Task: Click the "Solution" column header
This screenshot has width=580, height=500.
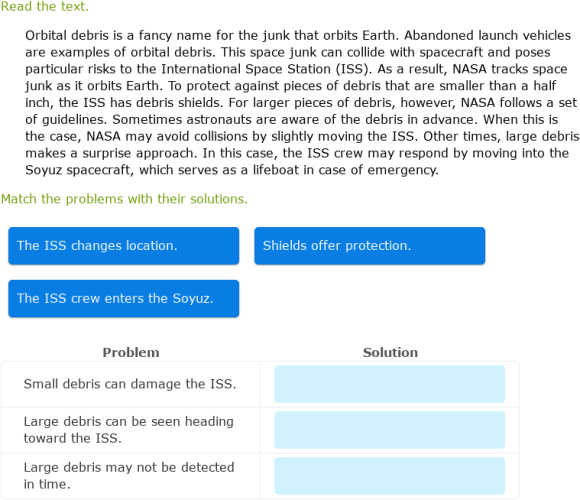Action: (390, 352)
